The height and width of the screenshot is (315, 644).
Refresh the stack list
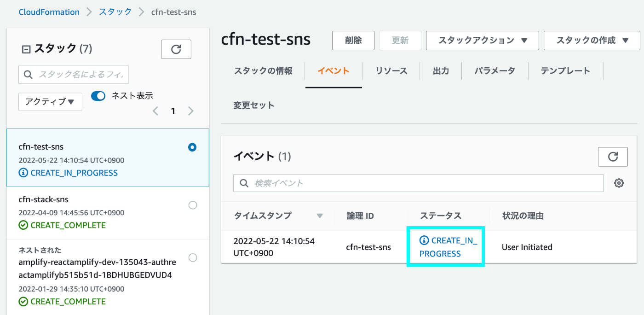coord(176,49)
